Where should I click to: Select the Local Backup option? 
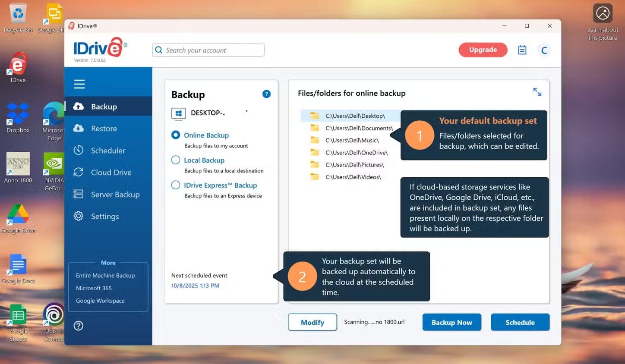click(x=176, y=160)
